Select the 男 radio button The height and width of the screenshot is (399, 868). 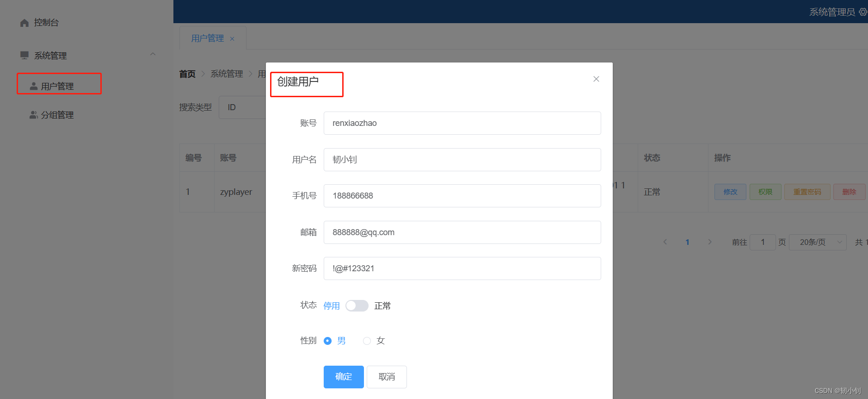pos(327,341)
